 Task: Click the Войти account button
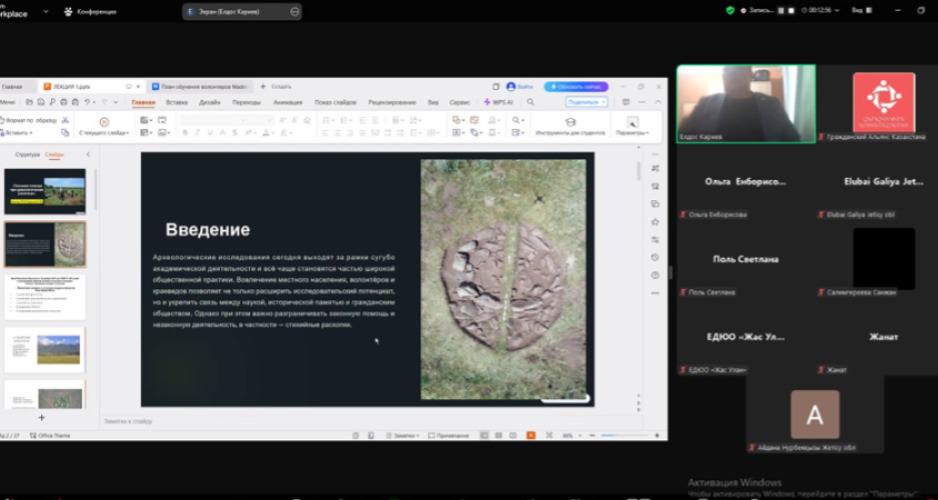[520, 87]
